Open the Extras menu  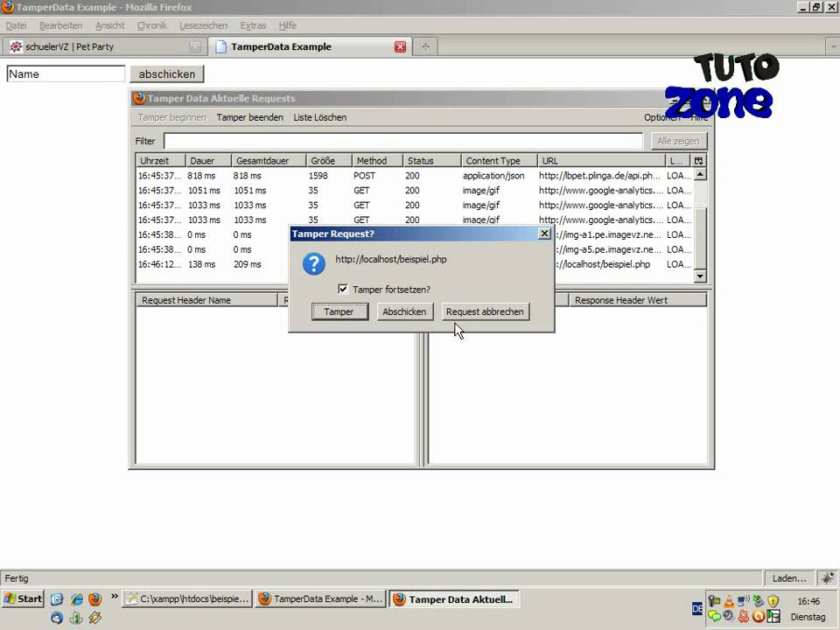pyautogui.click(x=253, y=25)
